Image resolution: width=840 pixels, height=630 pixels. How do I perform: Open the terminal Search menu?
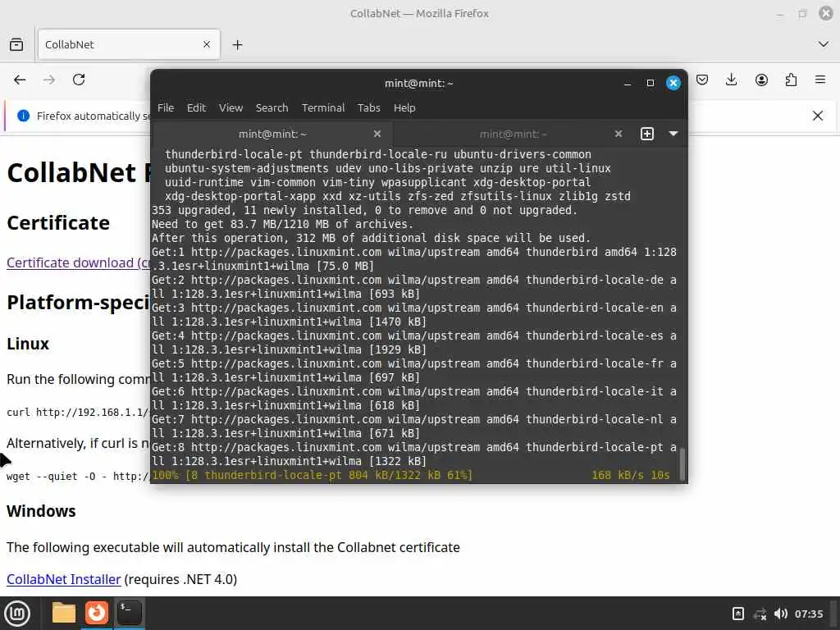(x=272, y=107)
